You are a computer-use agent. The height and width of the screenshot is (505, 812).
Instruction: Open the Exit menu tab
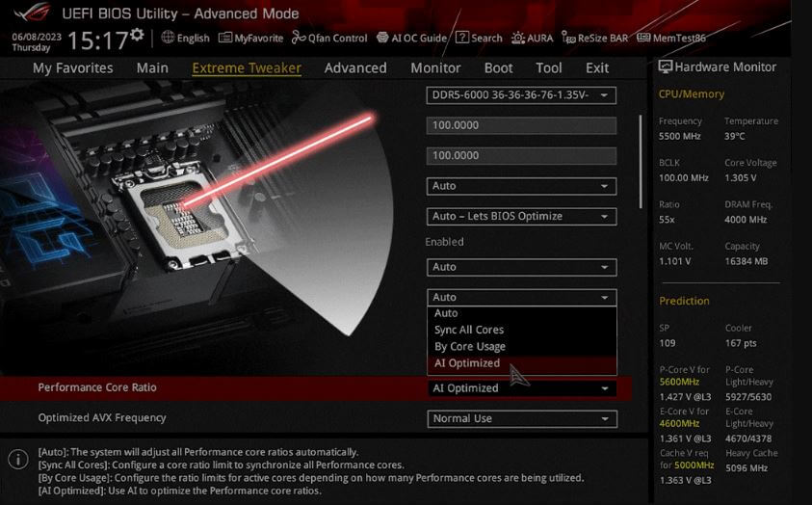pyautogui.click(x=597, y=67)
